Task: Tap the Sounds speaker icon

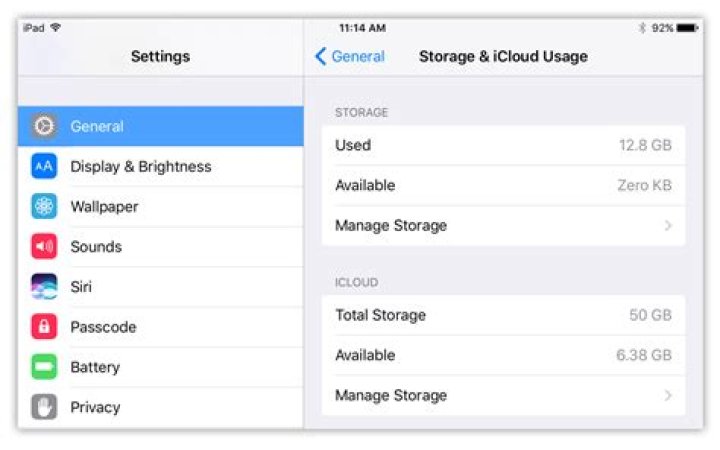Action: click(44, 247)
